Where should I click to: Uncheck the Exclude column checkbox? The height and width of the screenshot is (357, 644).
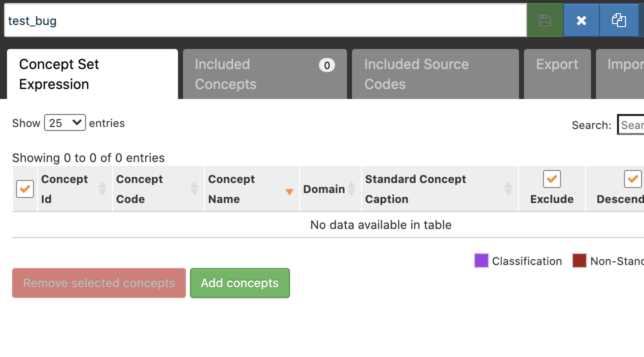551,178
